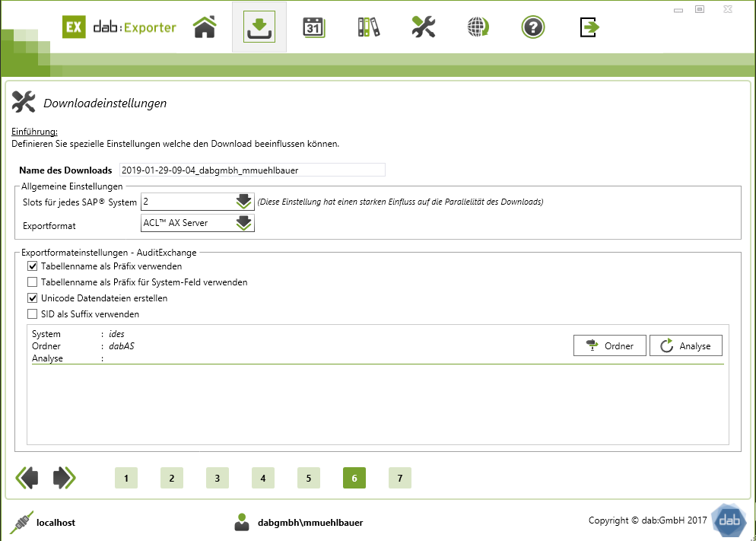This screenshot has width=756, height=541.
Task: Go to next step with right arrow
Action: 64,478
